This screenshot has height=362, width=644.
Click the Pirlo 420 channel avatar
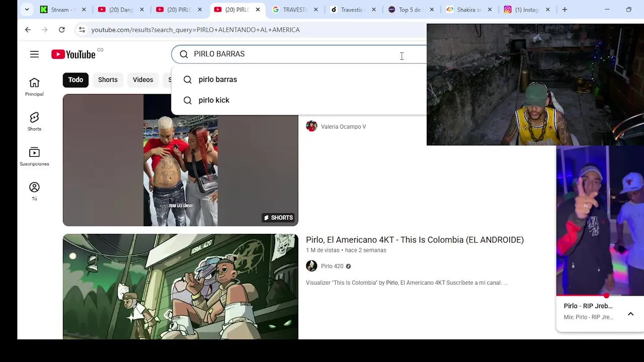[x=311, y=266]
